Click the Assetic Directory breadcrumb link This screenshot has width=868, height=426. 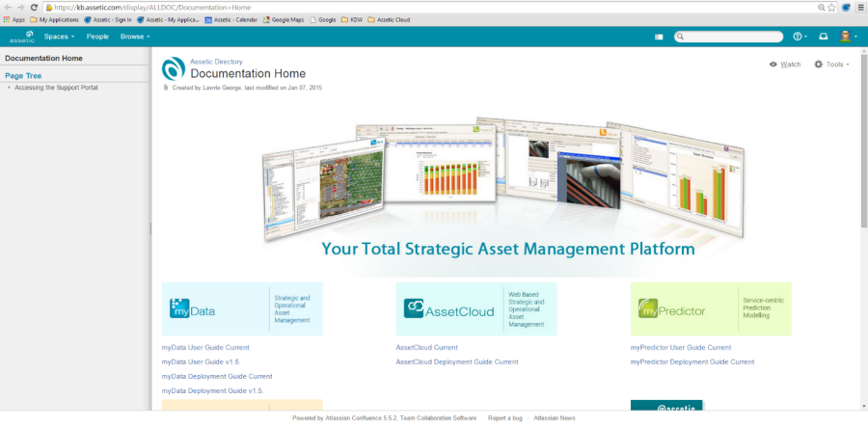tap(216, 62)
